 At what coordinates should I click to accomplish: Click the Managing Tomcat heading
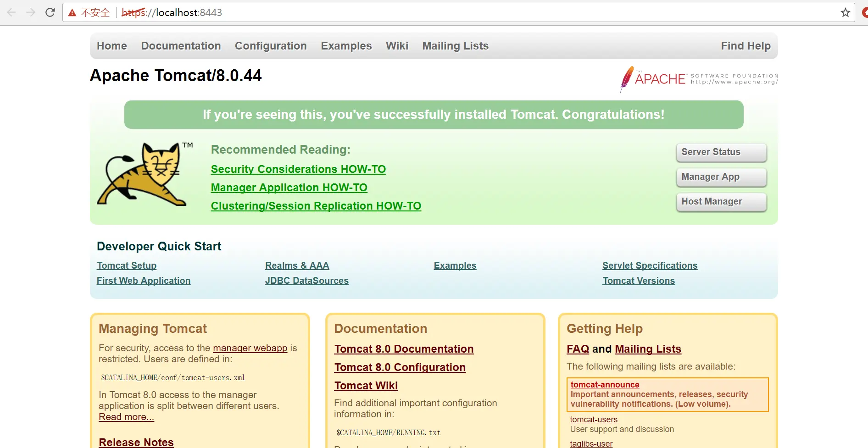(153, 328)
